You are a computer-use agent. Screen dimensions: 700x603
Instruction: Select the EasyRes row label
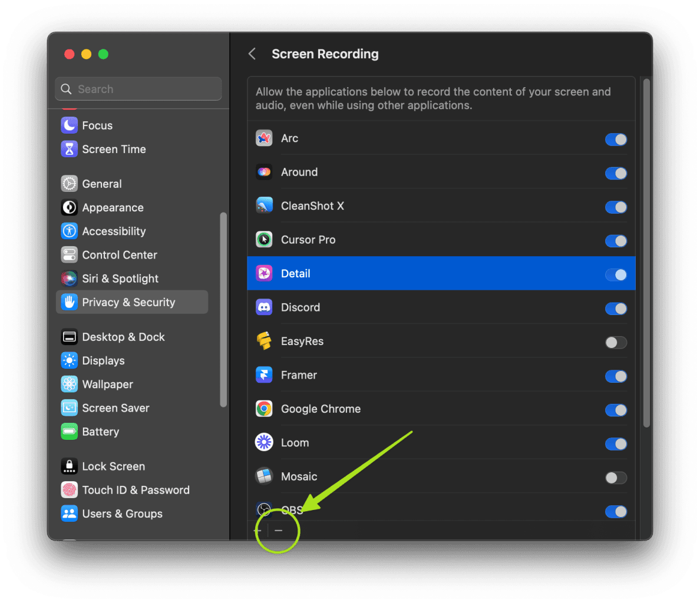click(302, 341)
